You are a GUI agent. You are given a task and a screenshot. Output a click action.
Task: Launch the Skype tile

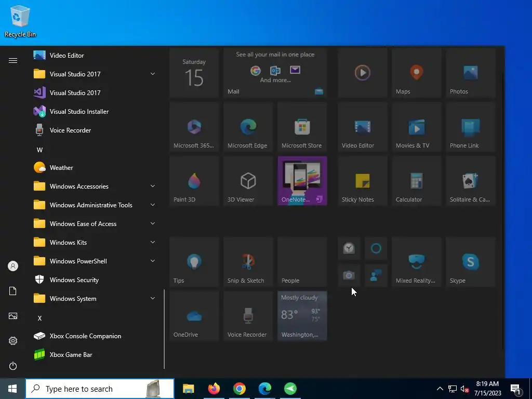(471, 262)
